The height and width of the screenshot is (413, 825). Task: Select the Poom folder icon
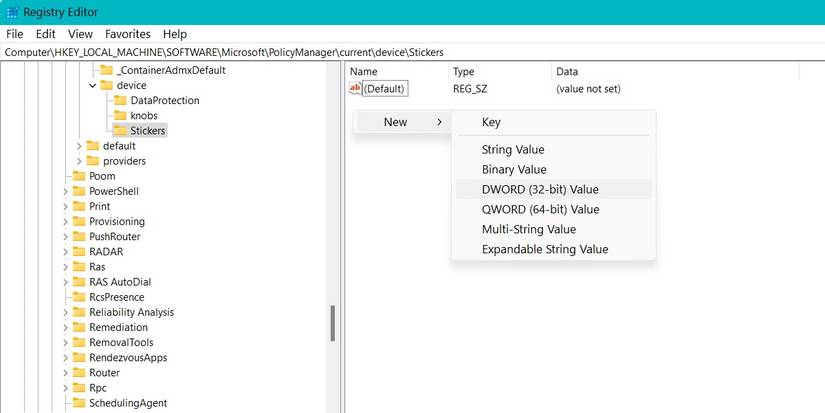pyautogui.click(x=79, y=176)
